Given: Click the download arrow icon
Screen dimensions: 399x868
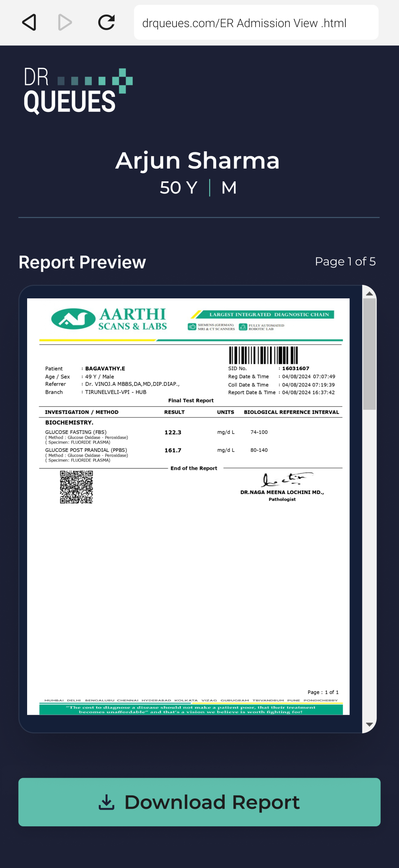Looking at the screenshot, I should tap(106, 802).
